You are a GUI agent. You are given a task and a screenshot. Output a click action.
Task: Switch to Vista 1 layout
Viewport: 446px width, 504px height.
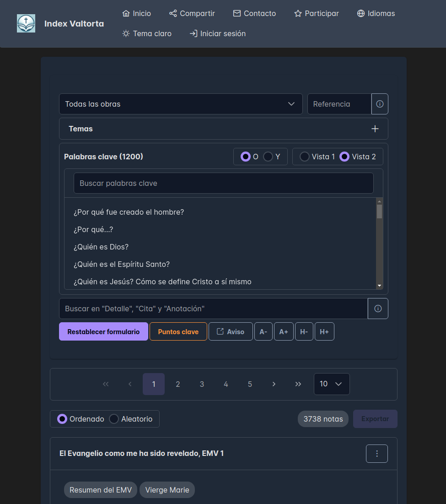coord(305,157)
